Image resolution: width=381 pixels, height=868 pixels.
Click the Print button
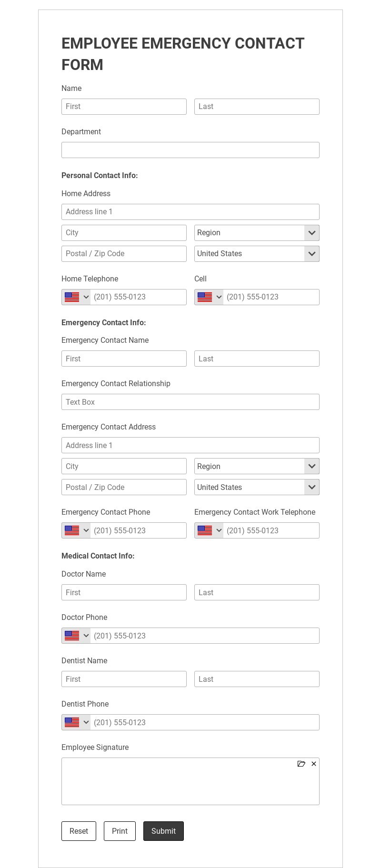tap(120, 831)
